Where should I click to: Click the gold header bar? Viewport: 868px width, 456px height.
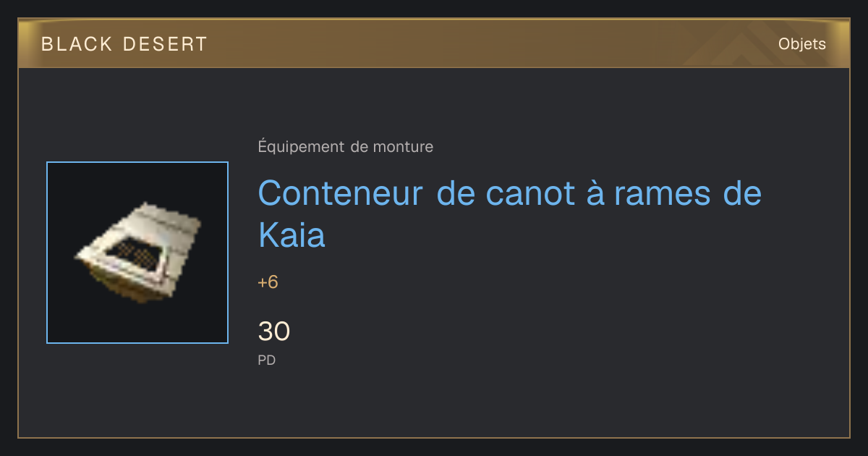434,43
